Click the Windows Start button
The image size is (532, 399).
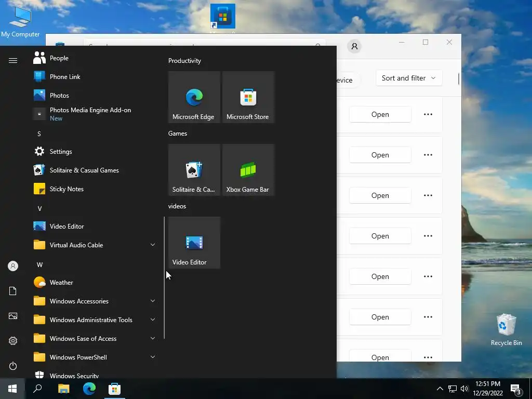12,389
